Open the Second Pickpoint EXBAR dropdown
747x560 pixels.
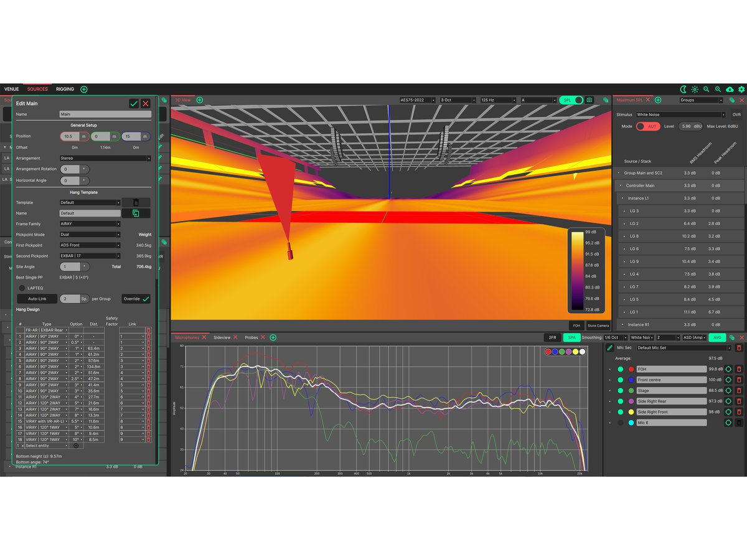coord(90,256)
